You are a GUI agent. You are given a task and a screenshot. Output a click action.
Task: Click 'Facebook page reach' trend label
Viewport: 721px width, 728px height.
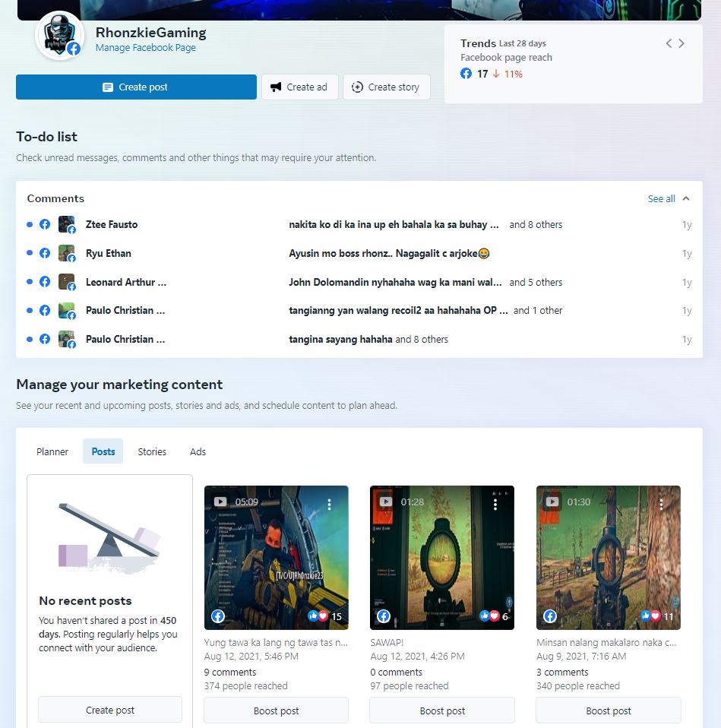click(506, 57)
